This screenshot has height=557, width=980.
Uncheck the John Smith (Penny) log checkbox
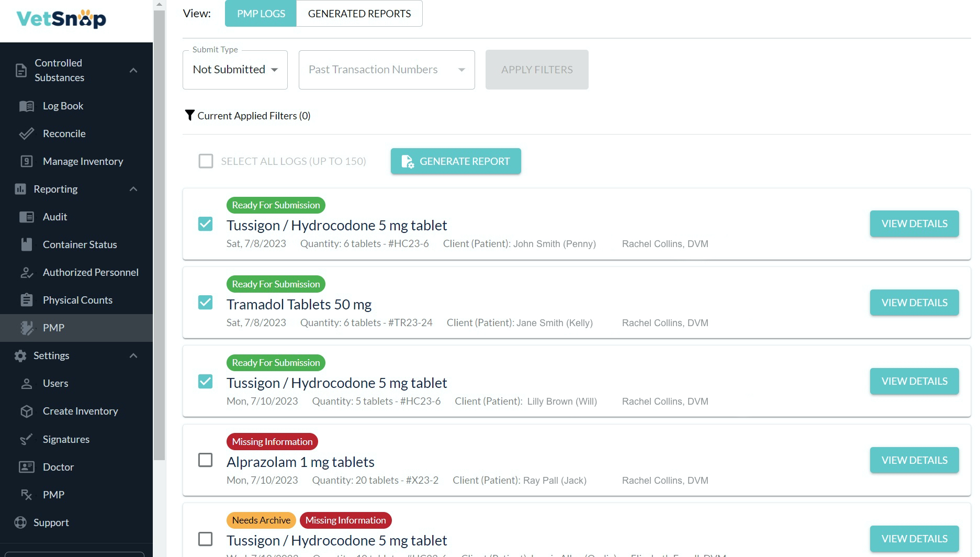206,224
